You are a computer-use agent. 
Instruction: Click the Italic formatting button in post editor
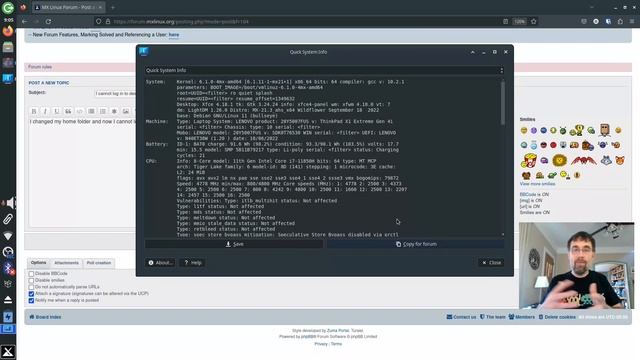point(45,111)
